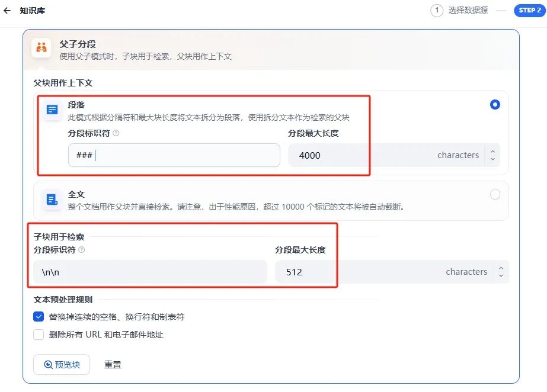
Task: Click the back arrow next to 知识库
Action: [x=7, y=10]
